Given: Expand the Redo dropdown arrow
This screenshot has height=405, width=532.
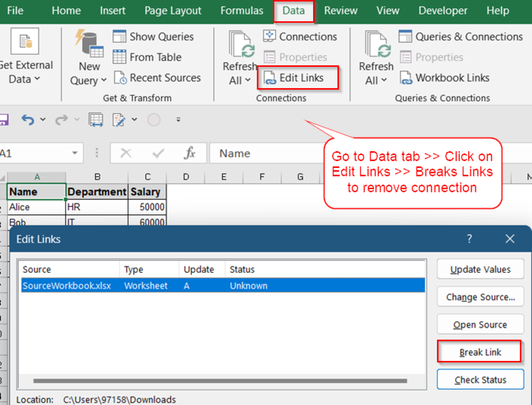Looking at the screenshot, I should (x=77, y=119).
